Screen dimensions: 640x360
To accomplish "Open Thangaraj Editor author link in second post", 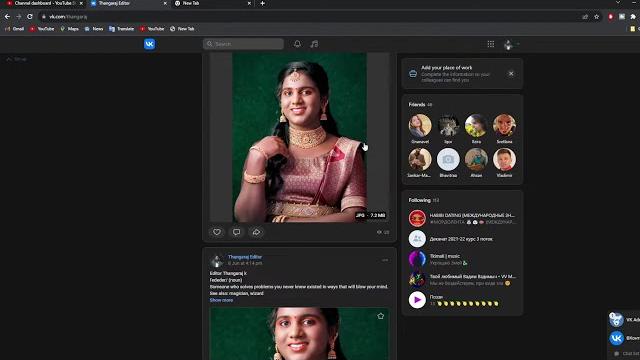I will 245,257.
